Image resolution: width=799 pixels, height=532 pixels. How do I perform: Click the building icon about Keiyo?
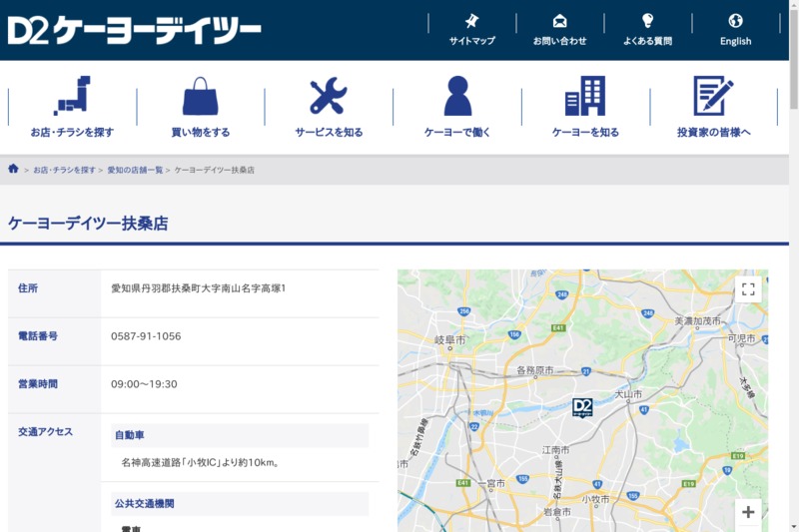point(585,96)
